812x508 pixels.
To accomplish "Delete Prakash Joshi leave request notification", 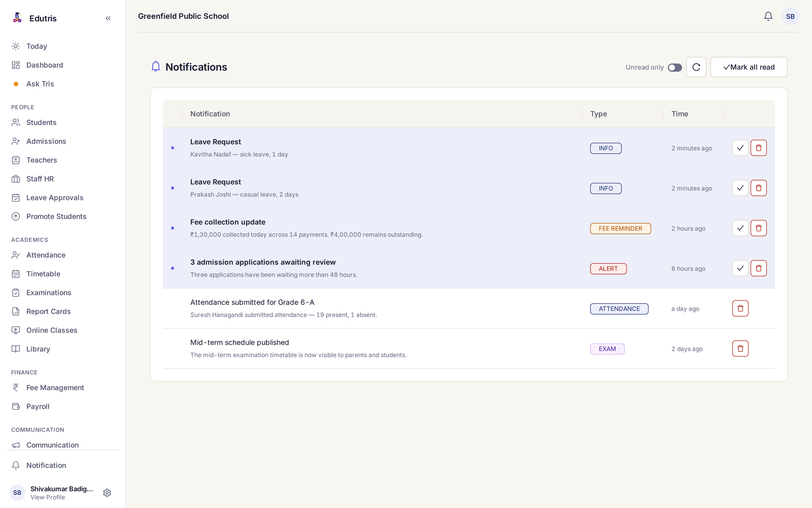I will [x=758, y=188].
